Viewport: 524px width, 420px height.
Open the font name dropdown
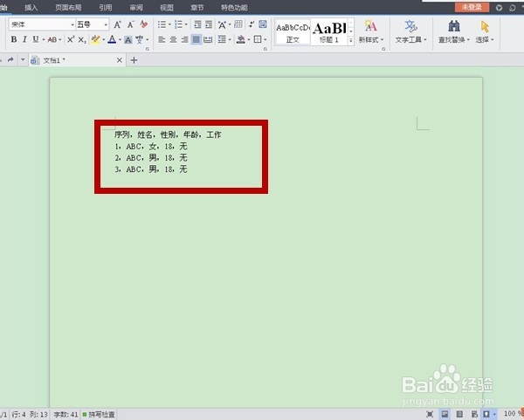(72, 24)
